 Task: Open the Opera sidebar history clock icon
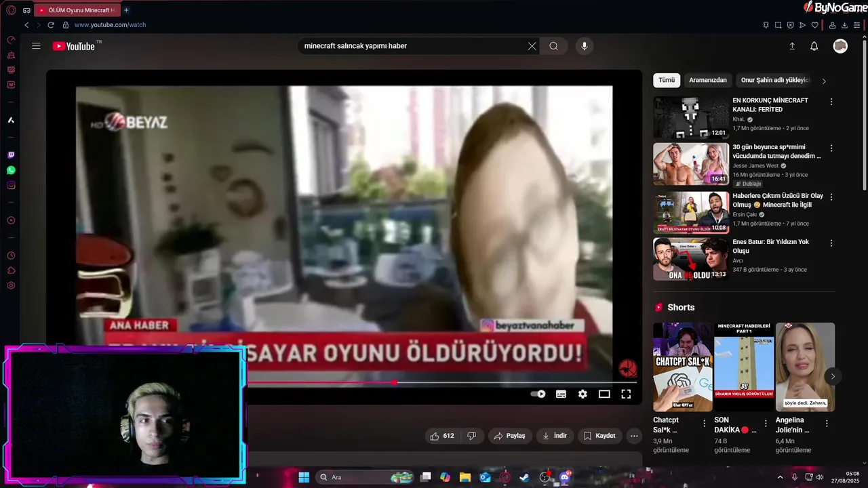(x=11, y=256)
